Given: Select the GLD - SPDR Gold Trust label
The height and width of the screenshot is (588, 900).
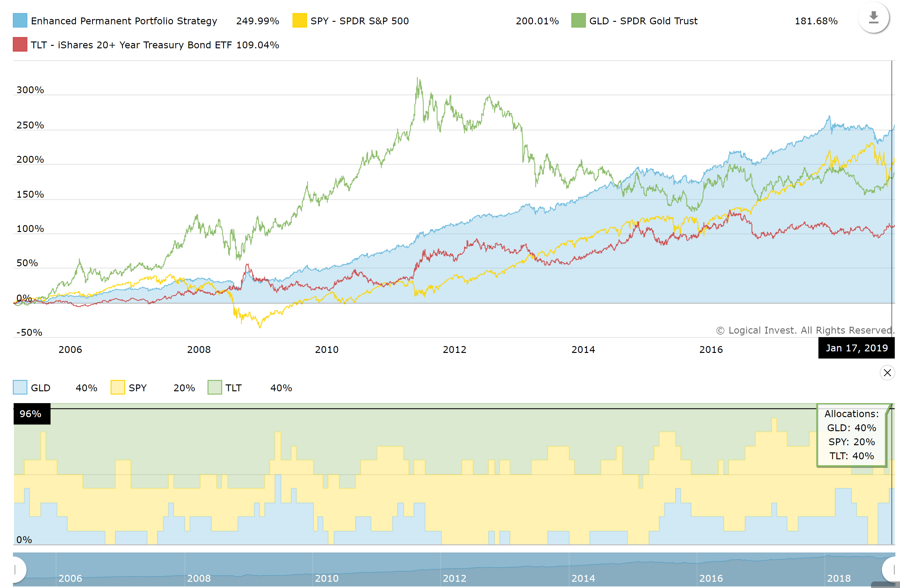Looking at the screenshot, I should (643, 21).
